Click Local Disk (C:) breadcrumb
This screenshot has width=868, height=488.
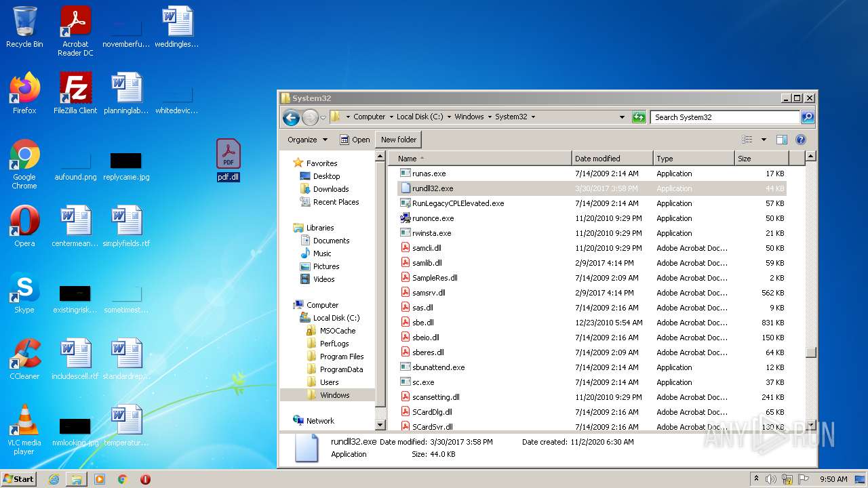[420, 117]
